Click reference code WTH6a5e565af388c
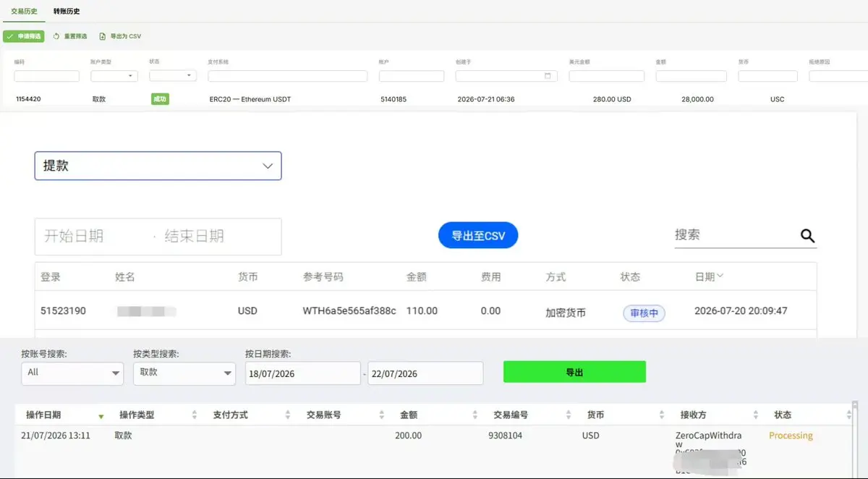 click(x=349, y=311)
